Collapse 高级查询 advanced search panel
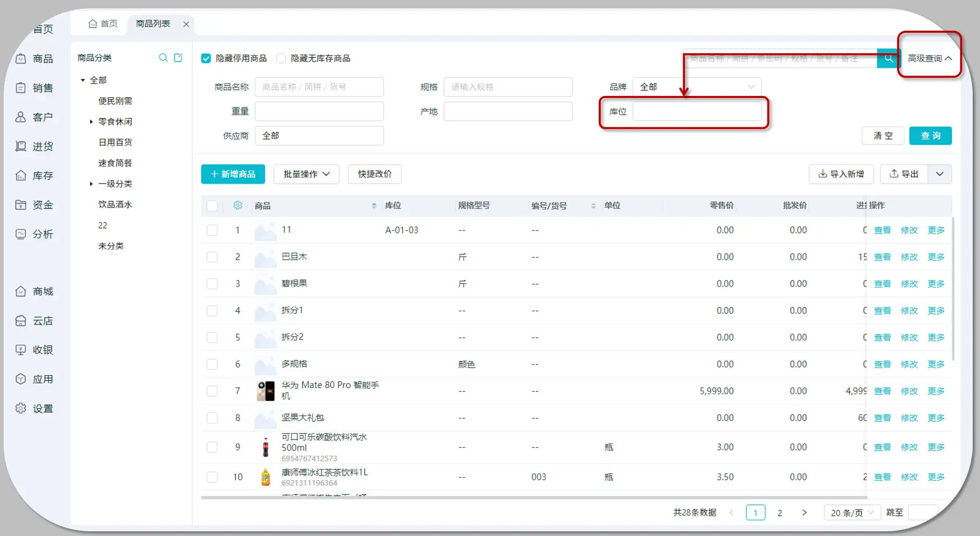 930,58
